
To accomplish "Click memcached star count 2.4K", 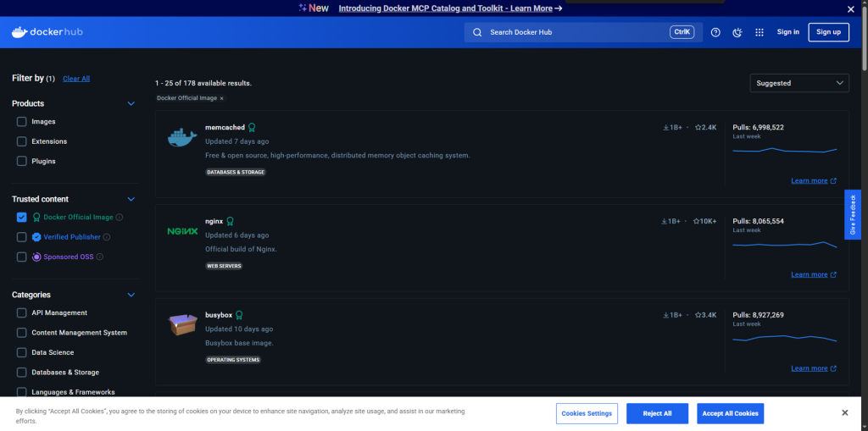I will coord(706,127).
